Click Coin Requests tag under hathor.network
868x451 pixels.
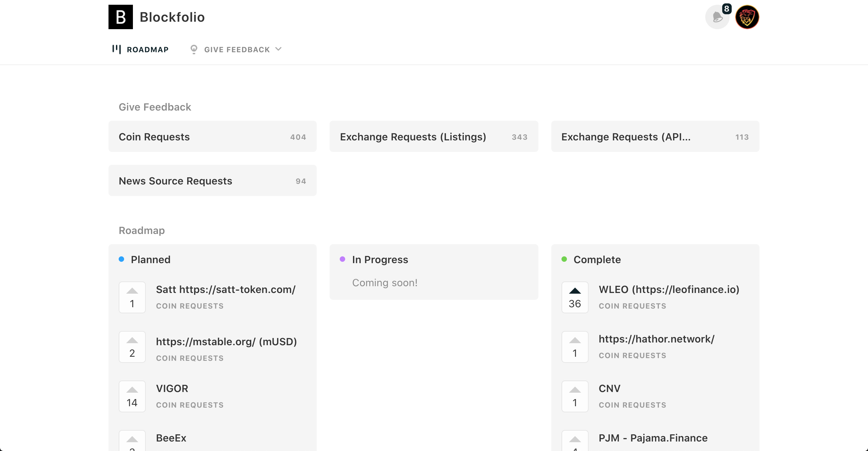tap(633, 355)
